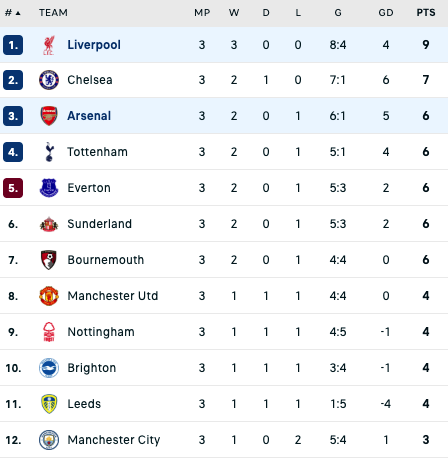Click the Manchester Utd crest
Screen dimensions: 448x460
(49, 296)
